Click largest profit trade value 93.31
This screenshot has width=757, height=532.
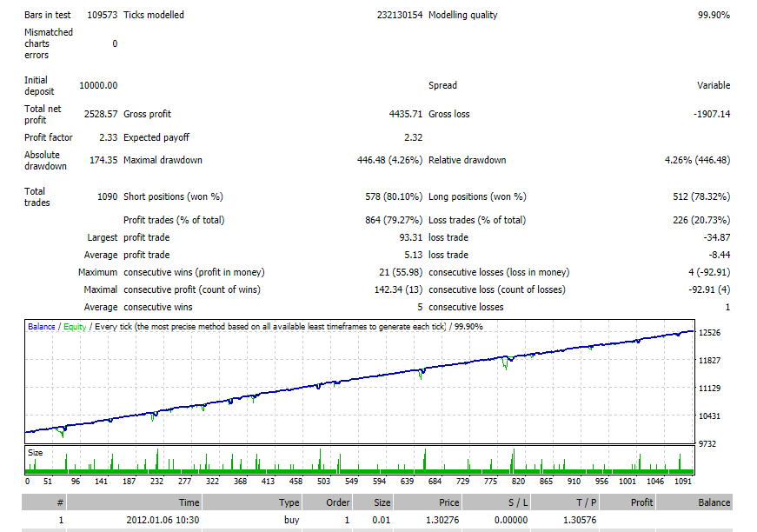pos(411,237)
